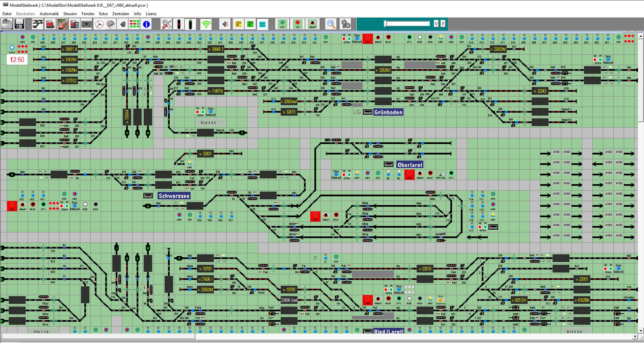Screen dimensions: 644x343
Task: Open the Steuern menu
Action: tap(70, 14)
